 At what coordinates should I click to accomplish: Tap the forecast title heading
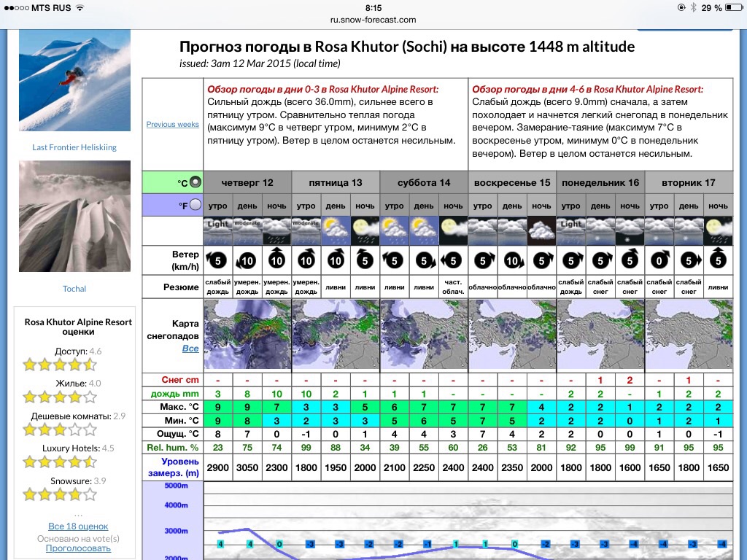click(407, 47)
